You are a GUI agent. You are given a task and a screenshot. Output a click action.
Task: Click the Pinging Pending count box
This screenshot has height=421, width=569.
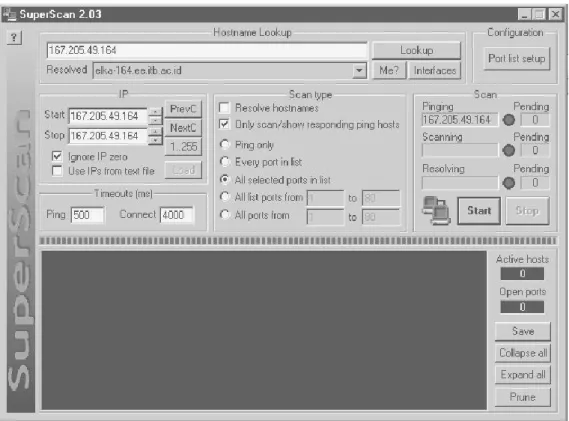pyautogui.click(x=535, y=120)
